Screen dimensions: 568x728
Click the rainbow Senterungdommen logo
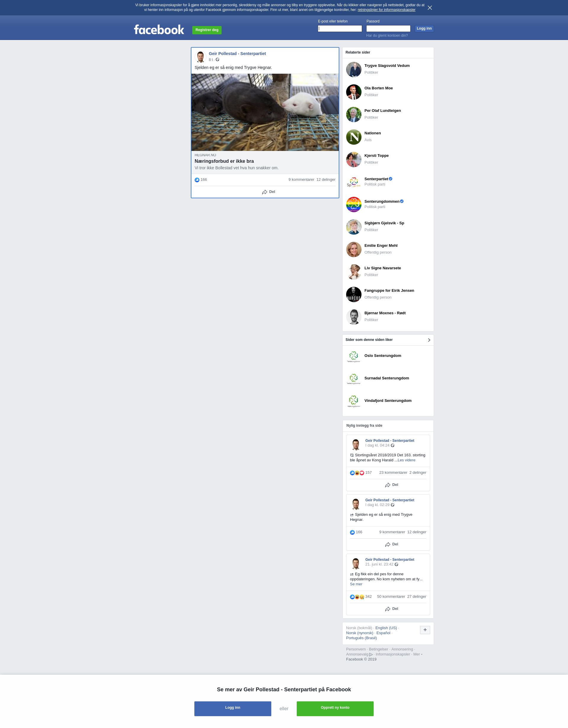pyautogui.click(x=354, y=204)
